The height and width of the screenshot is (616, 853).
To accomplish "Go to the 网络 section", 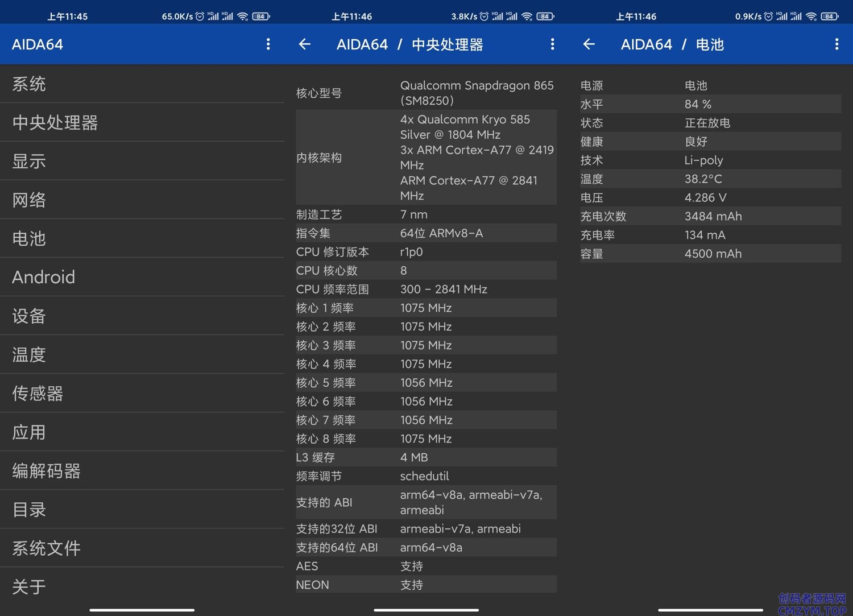I will coord(142,200).
